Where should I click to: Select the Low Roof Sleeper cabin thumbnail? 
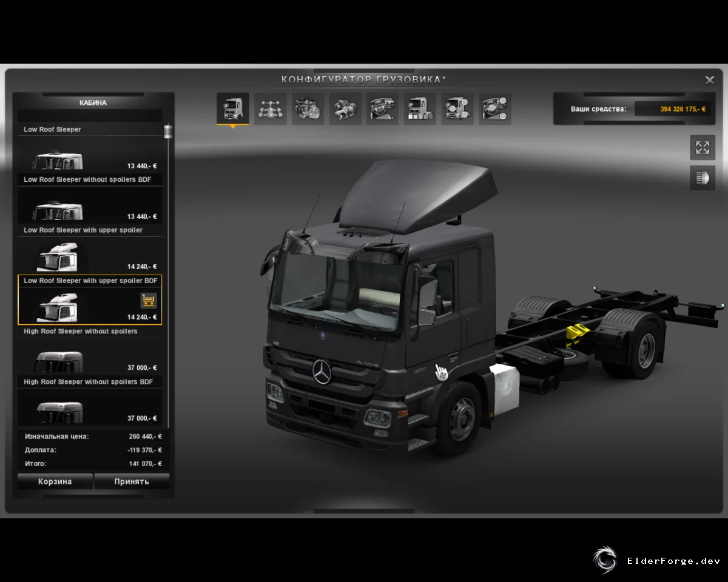[58, 161]
